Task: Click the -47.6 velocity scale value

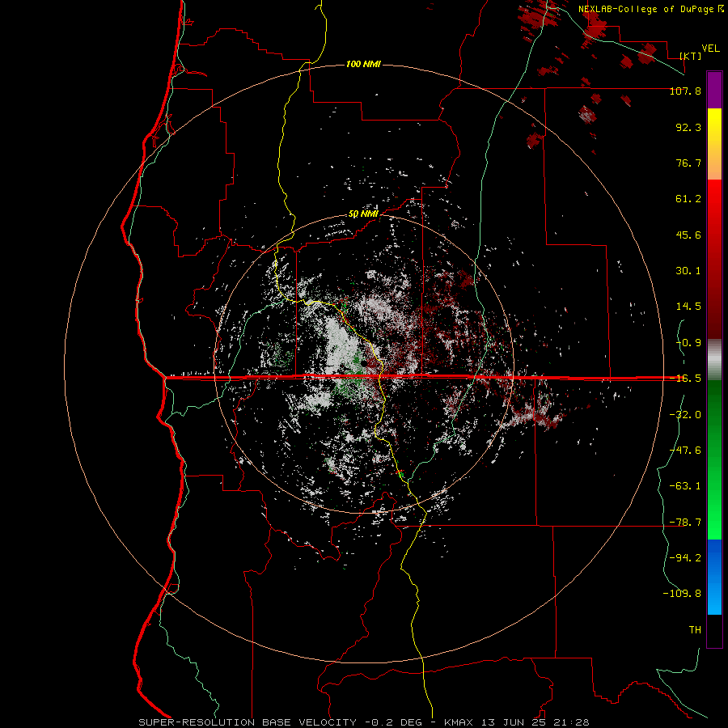Action: click(685, 451)
